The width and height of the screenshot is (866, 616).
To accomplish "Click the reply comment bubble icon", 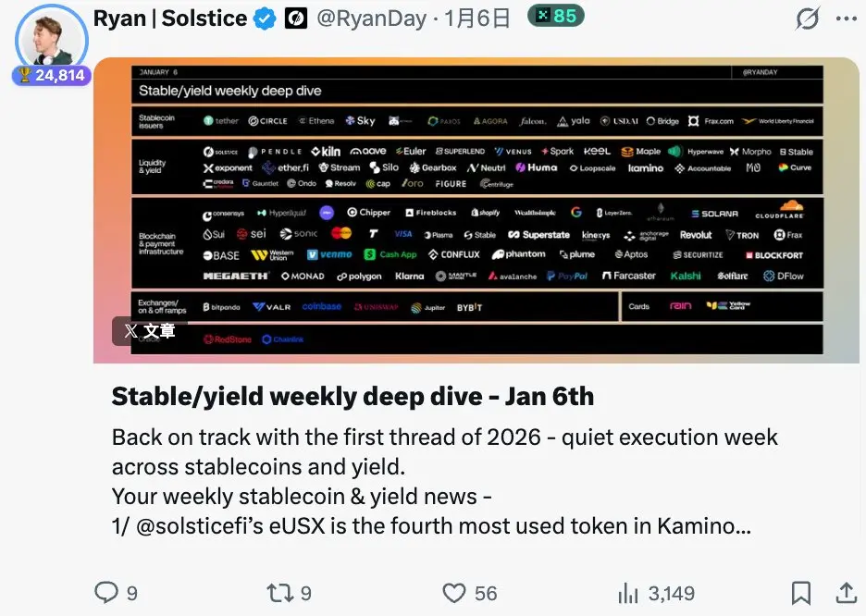I will point(106,592).
